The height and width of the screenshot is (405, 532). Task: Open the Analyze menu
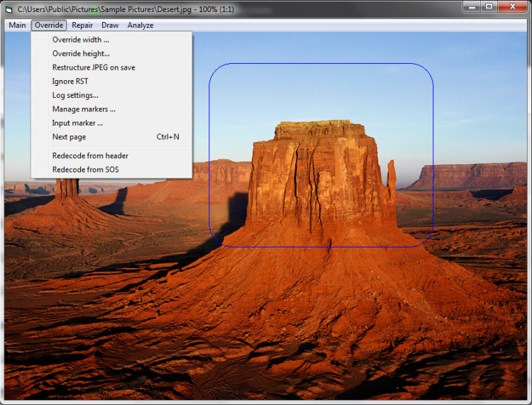pyautogui.click(x=140, y=25)
